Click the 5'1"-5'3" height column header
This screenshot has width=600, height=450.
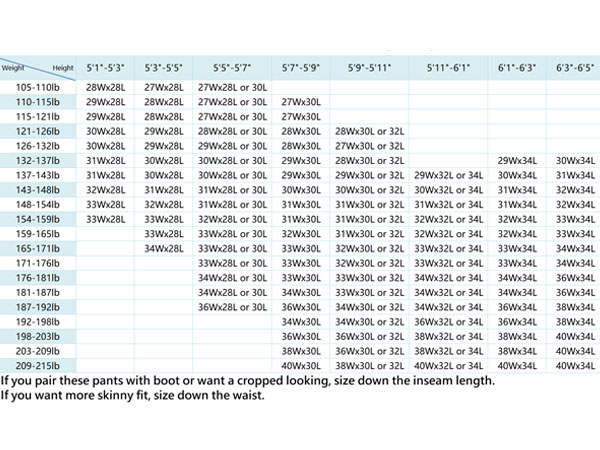105,68
